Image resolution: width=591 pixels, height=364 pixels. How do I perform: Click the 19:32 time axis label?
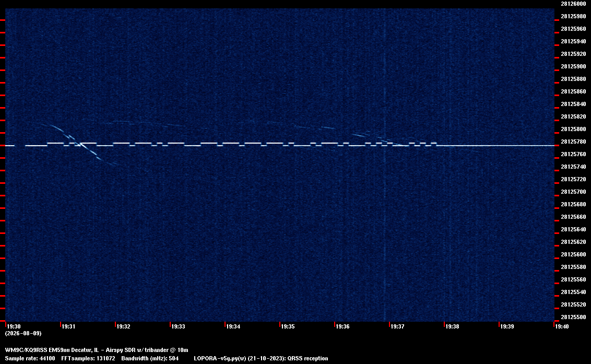(123, 326)
